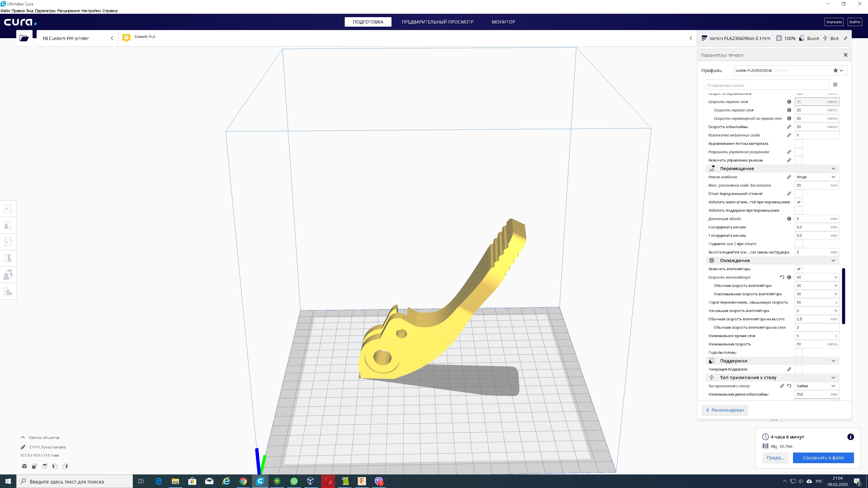Click the settings search input field
Viewport: 868px width, 488px height.
[x=767, y=85]
